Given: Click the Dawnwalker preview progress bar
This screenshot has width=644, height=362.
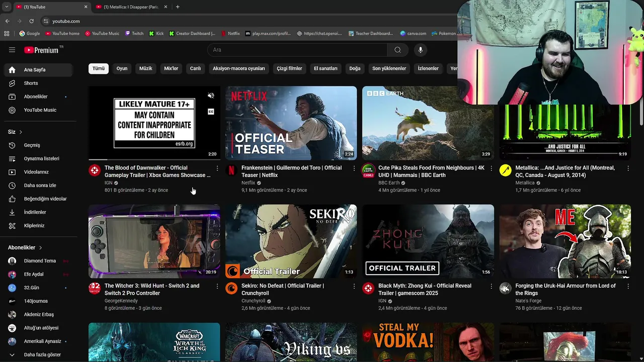Looking at the screenshot, I should [x=154, y=159].
